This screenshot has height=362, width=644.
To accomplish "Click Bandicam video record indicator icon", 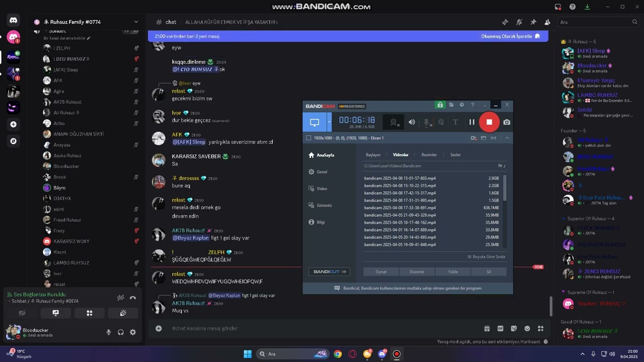I will click(x=473, y=138).
